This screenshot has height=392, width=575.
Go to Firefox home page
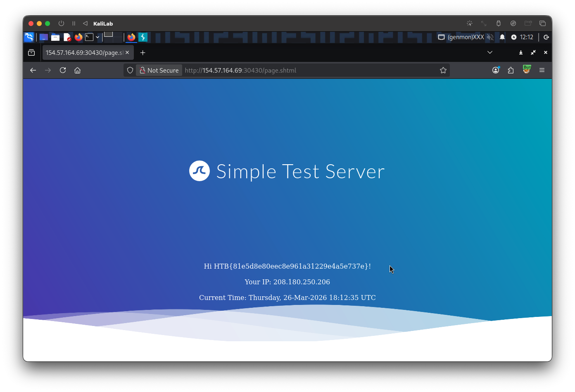click(77, 70)
